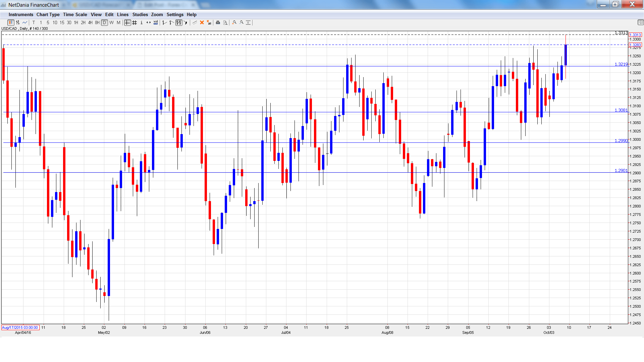The width and height of the screenshot is (644, 362).
Task: Toggle the chart grid display
Action: (x=135, y=22)
